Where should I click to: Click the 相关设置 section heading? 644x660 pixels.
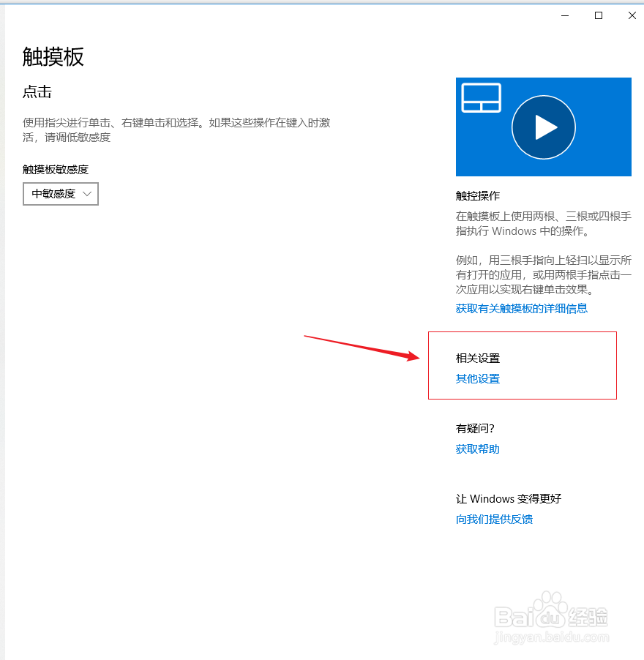click(x=477, y=358)
